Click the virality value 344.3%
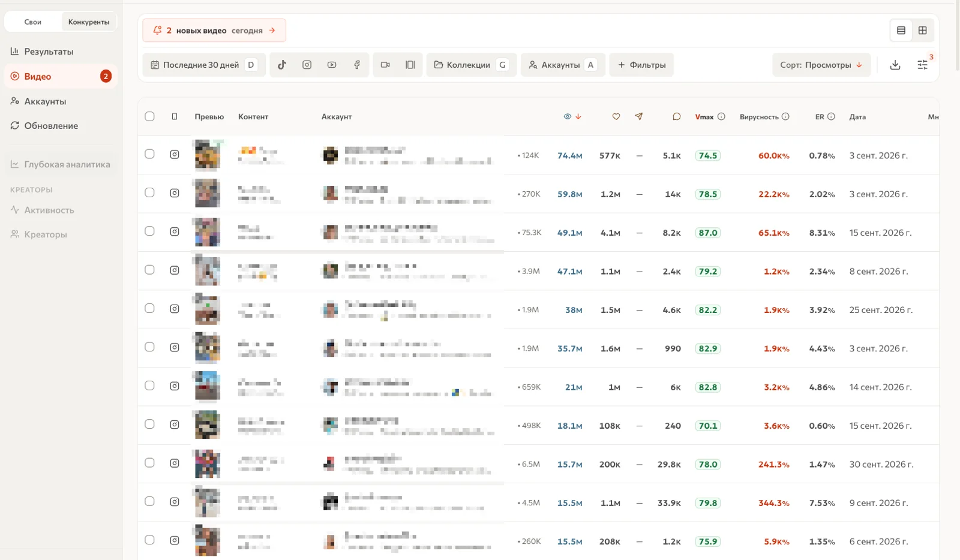This screenshot has height=560, width=960. point(773,503)
